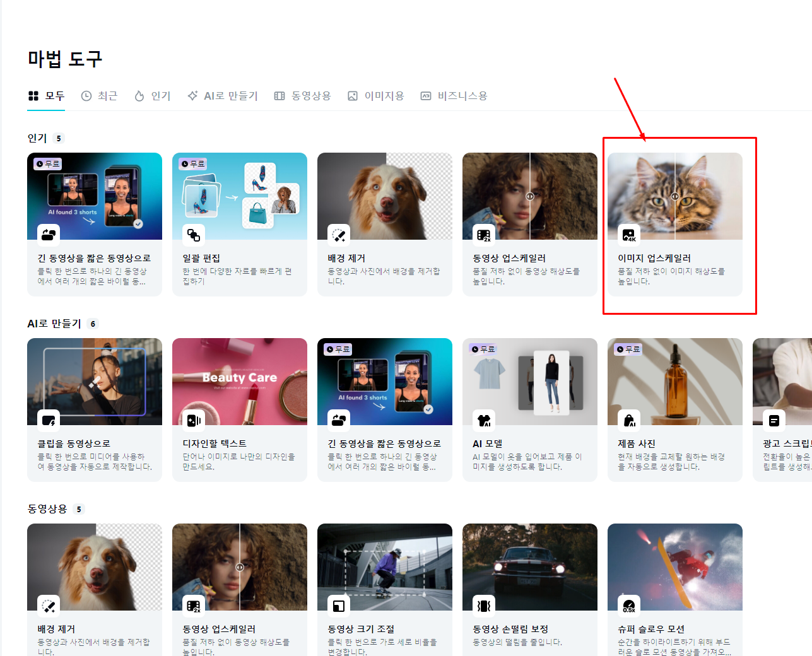
Task: Click the 동영상 크기 조절 resize icon
Action: 339,606
